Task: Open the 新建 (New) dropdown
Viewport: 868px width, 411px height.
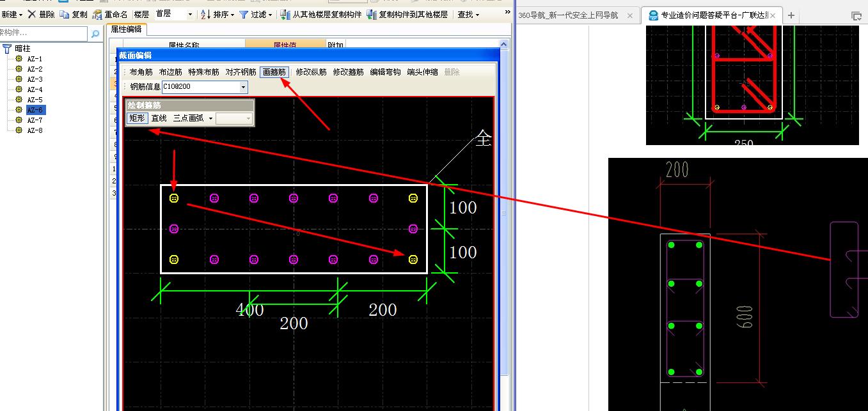Action: pos(12,14)
